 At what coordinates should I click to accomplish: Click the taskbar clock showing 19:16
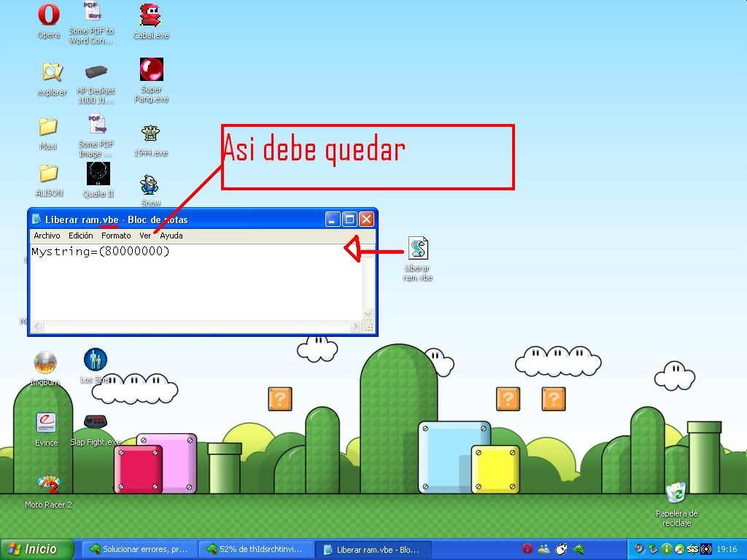click(727, 549)
